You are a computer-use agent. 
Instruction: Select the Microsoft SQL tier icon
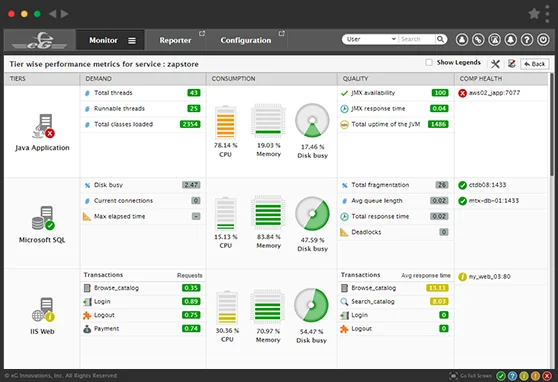(x=43, y=218)
